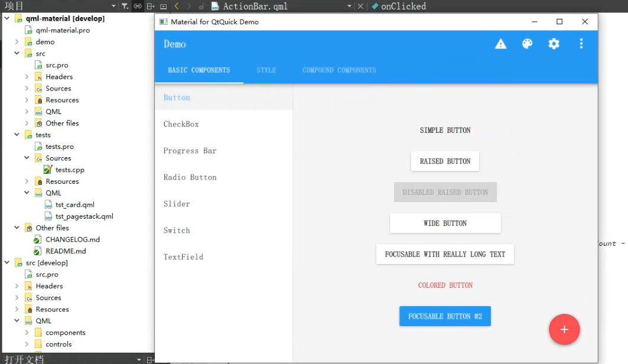Click the red floating plus action button

564,330
